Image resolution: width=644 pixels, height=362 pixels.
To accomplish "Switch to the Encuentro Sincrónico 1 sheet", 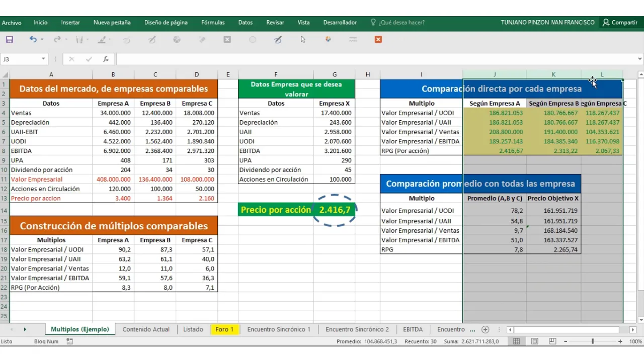I will click(279, 329).
